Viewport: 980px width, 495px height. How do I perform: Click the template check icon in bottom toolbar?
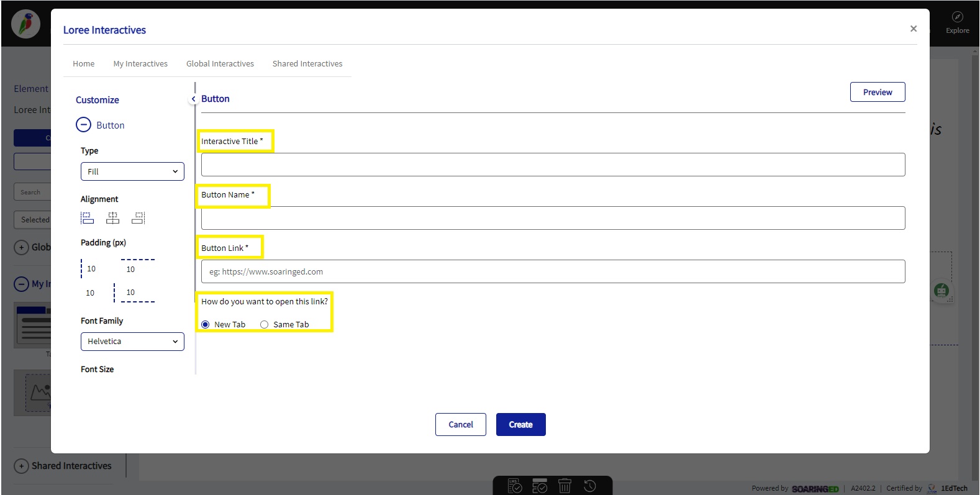pyautogui.click(x=540, y=486)
